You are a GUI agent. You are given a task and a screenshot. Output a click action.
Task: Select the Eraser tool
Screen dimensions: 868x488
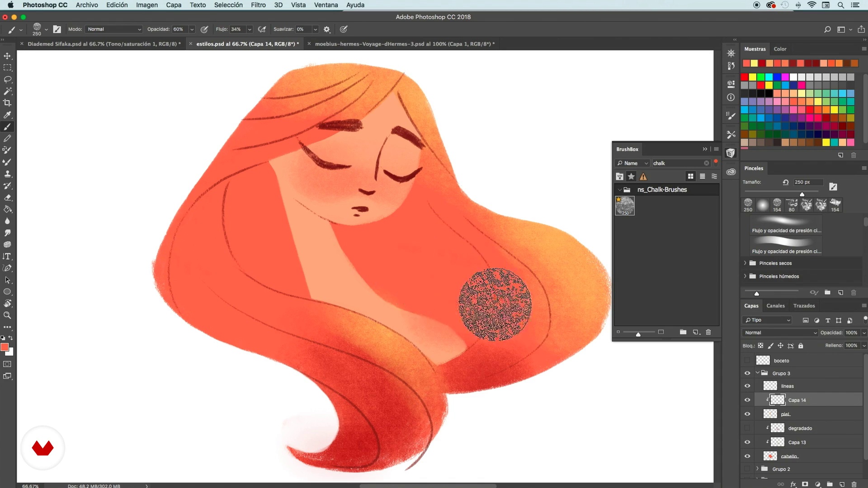click(7, 197)
